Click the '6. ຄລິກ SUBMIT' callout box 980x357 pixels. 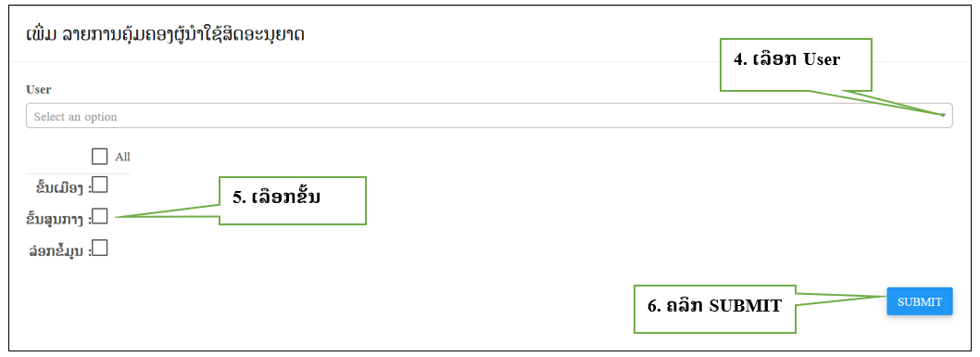coord(715,309)
